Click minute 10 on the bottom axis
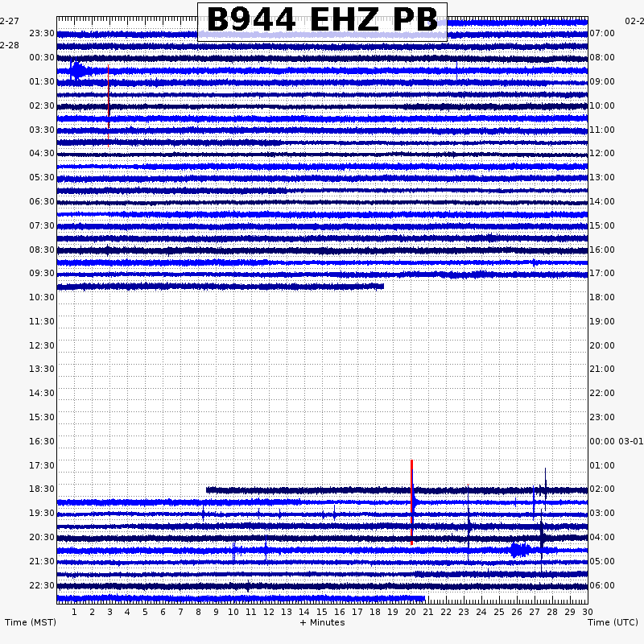The height and width of the screenshot is (644, 644). tap(233, 613)
